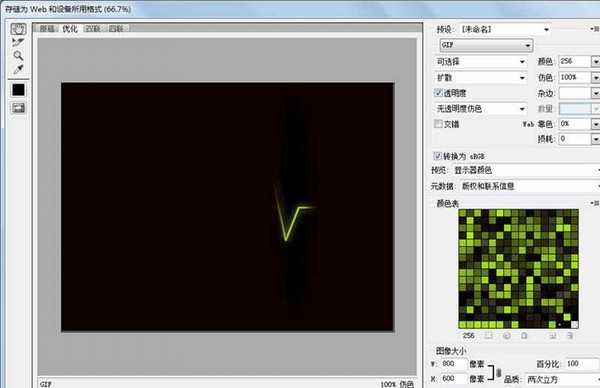Click the black eyedropper color swatch
Image resolution: width=600 pixels, height=388 pixels.
(x=18, y=90)
